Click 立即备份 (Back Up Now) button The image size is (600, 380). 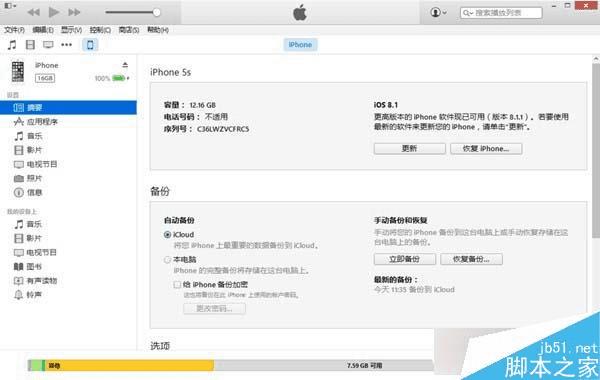404,259
